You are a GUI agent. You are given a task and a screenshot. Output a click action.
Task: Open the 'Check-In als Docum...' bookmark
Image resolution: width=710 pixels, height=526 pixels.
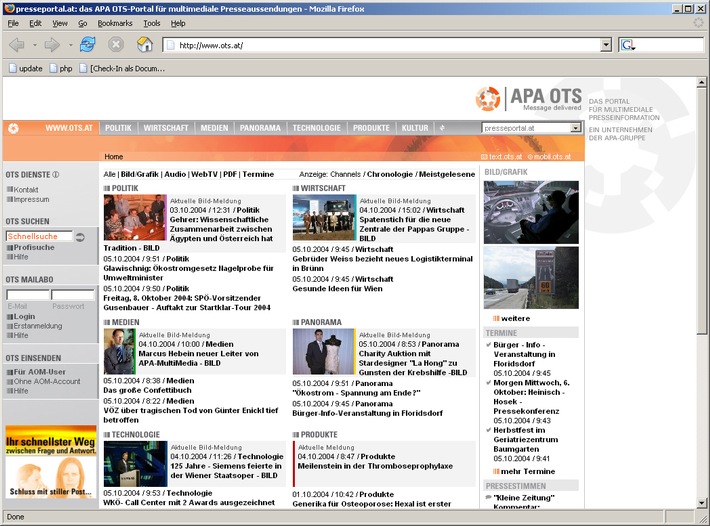click(122, 68)
